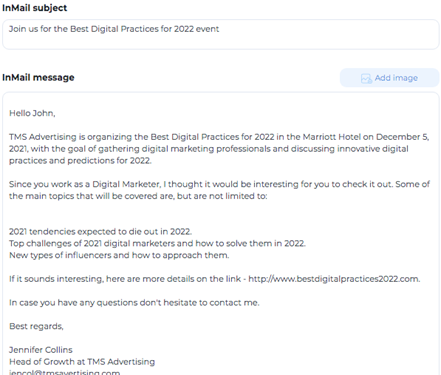The width and height of the screenshot is (441, 375).
Task: Click the Jennifer Collins signature name
Action: pos(41,350)
